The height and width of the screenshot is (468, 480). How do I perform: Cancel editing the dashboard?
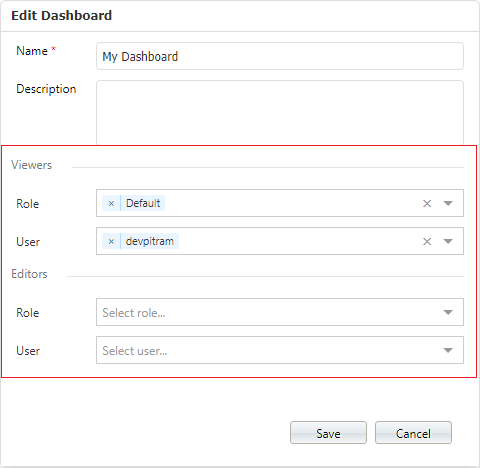pos(413,433)
